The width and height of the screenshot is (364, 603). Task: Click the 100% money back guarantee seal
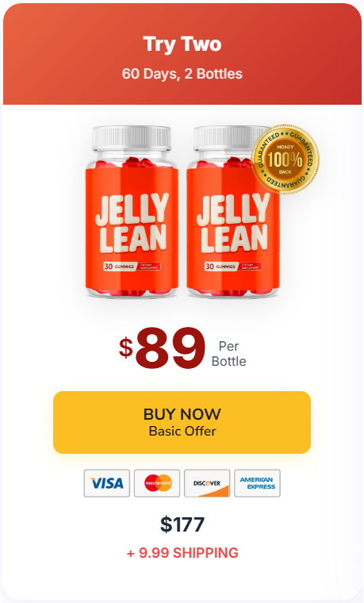pos(285,159)
